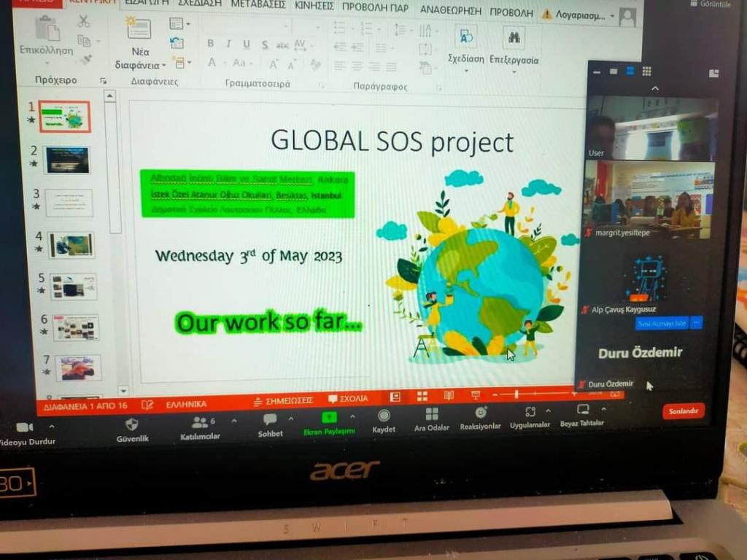Image resolution: width=747 pixels, height=560 pixels.
Task: Expand the arrow next to Ekran Paylaşımı
Action: (x=353, y=416)
